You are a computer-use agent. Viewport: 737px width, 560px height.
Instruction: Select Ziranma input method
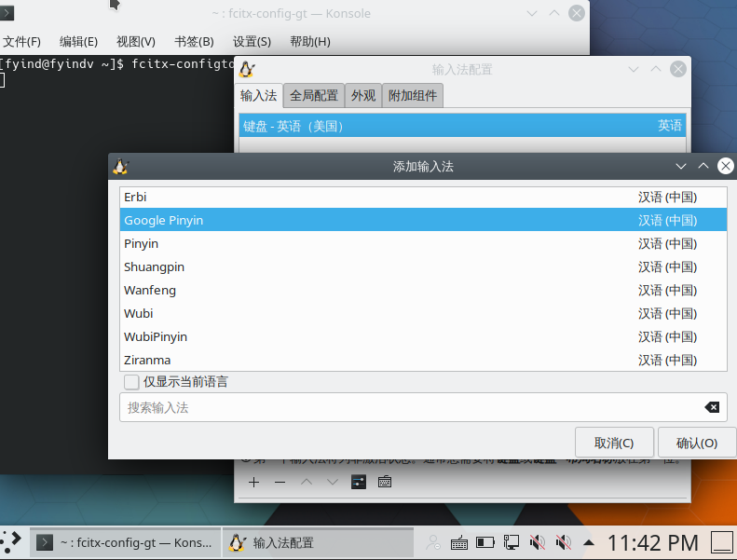pos(423,360)
